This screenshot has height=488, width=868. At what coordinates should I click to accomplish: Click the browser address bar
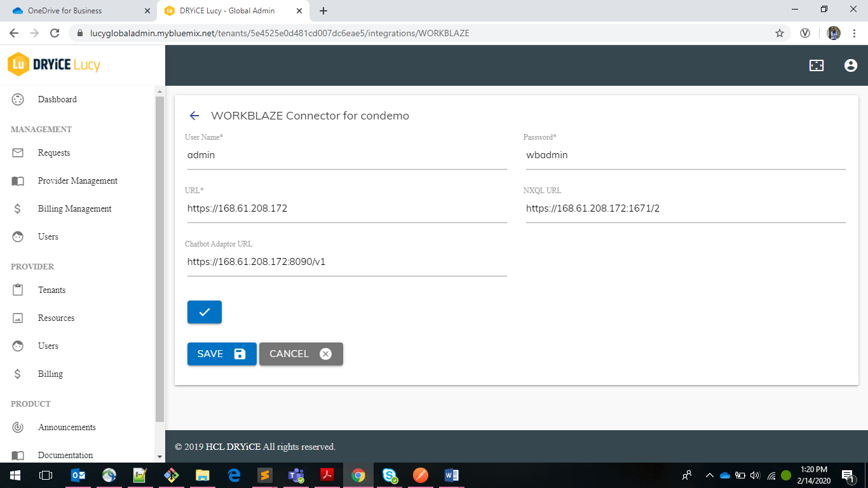[x=419, y=33]
